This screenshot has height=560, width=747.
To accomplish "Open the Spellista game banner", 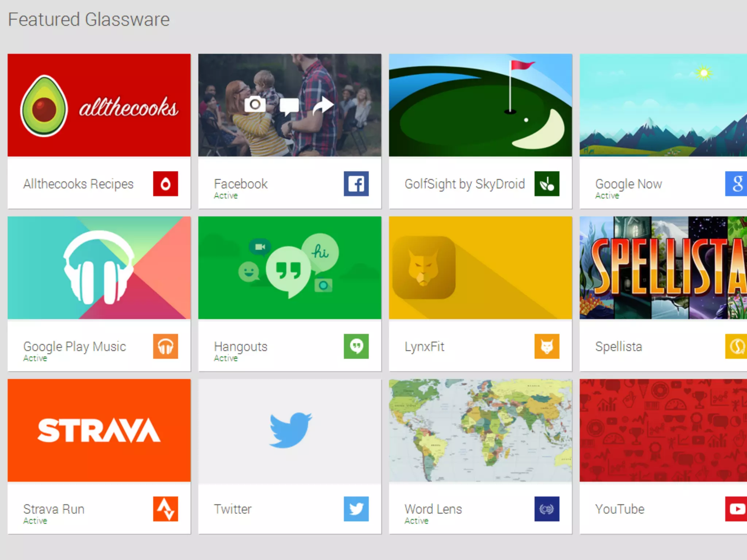I will point(663,268).
